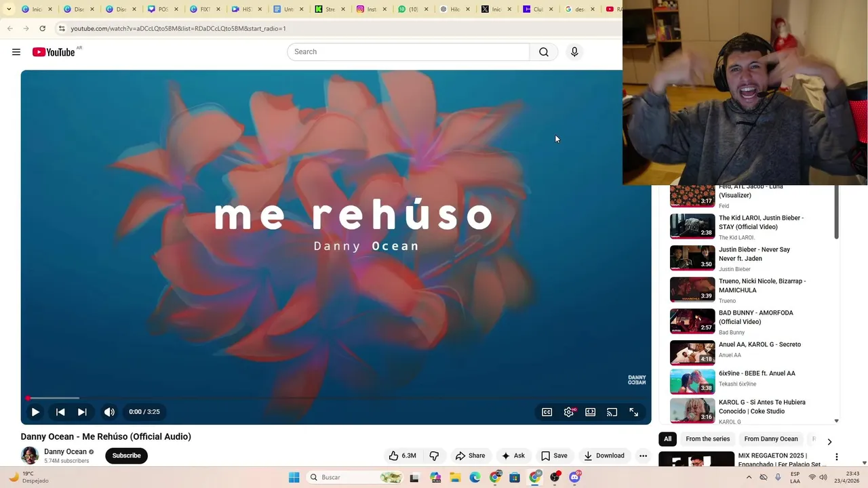Image resolution: width=868 pixels, height=488 pixels.
Task: Ask about this video
Action: [x=513, y=455]
